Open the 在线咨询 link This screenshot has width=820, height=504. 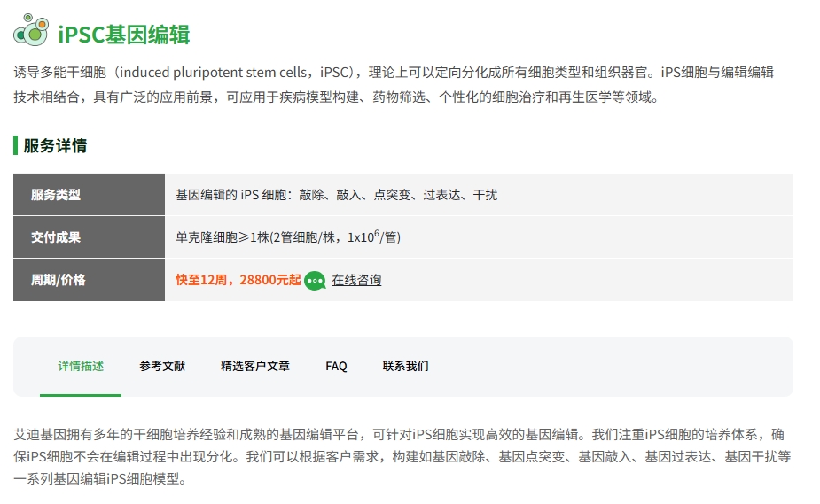(356, 280)
